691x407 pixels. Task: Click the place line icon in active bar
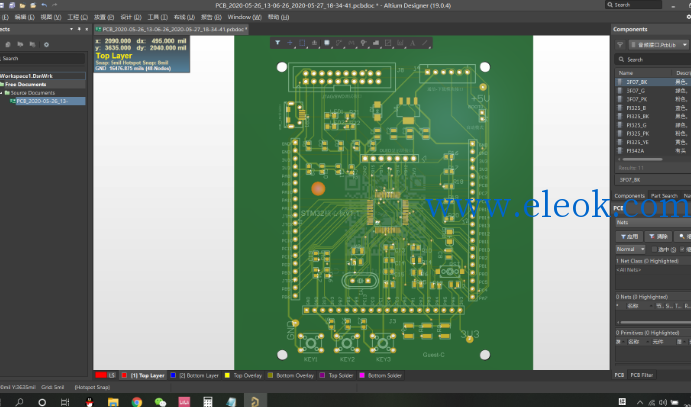[x=425, y=43]
